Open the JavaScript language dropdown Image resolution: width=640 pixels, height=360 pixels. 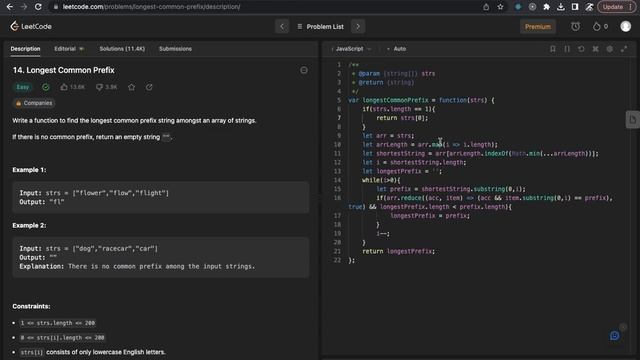point(351,49)
